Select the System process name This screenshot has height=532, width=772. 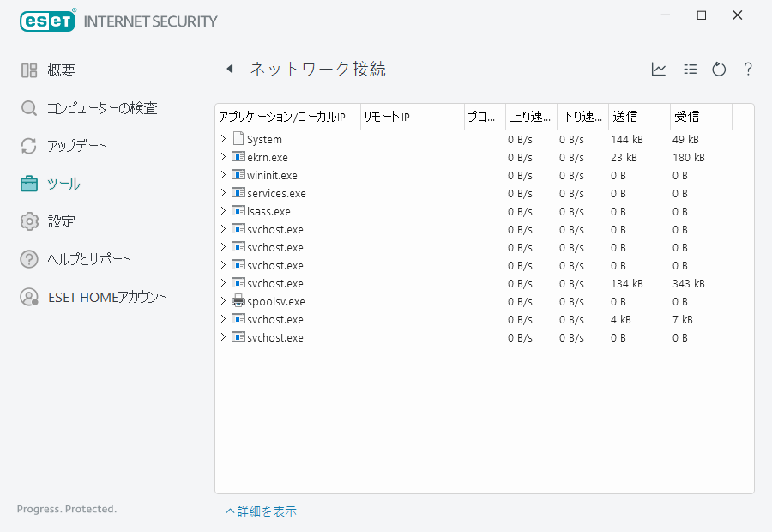tap(264, 139)
